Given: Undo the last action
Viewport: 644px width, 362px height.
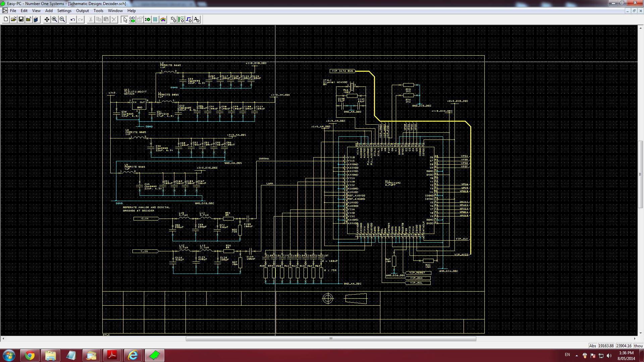Looking at the screenshot, I should coord(72,19).
